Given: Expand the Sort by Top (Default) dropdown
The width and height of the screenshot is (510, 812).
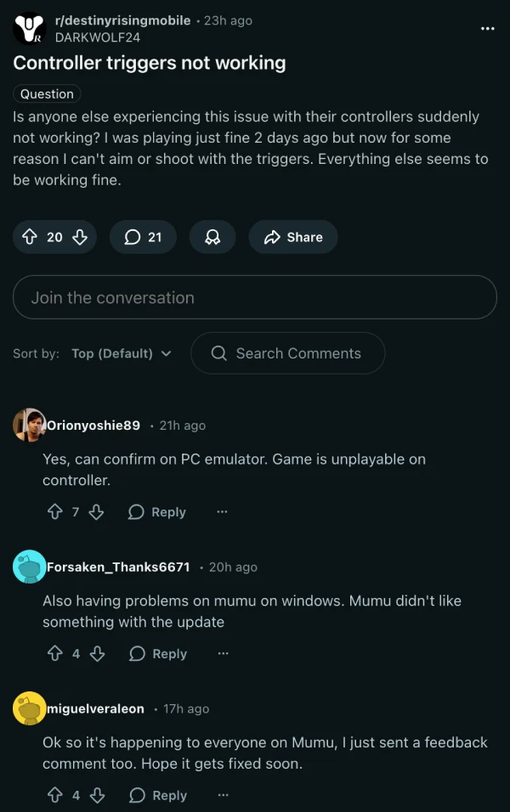Looking at the screenshot, I should 122,353.
